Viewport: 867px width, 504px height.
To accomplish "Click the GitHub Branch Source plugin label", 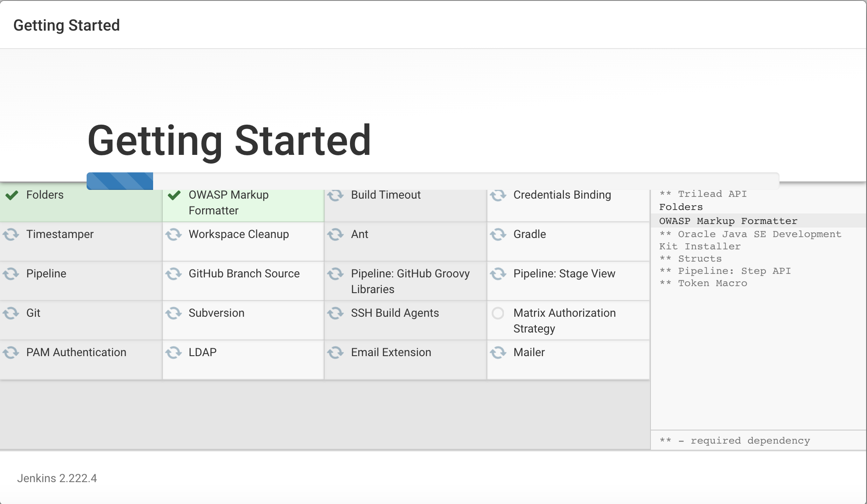I will click(244, 274).
